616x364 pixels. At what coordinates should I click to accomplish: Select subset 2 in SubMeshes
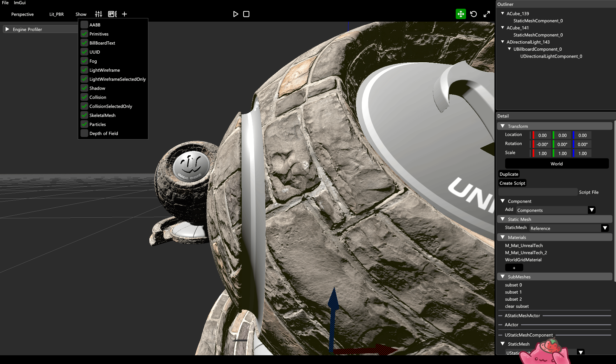(514, 299)
